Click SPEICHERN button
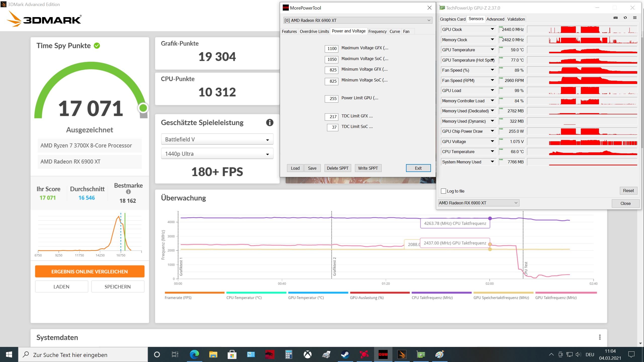 pyautogui.click(x=117, y=287)
